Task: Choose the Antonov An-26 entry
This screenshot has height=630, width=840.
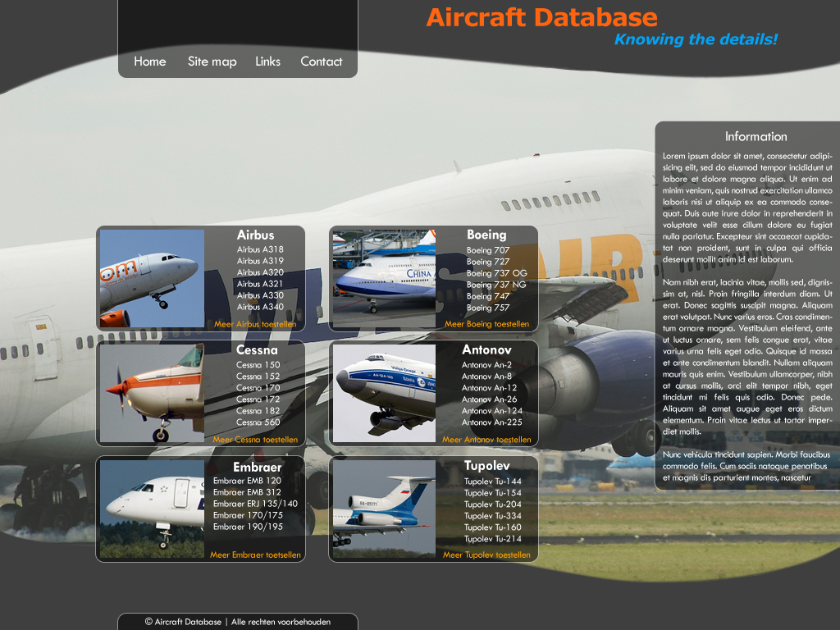Action: tap(489, 399)
